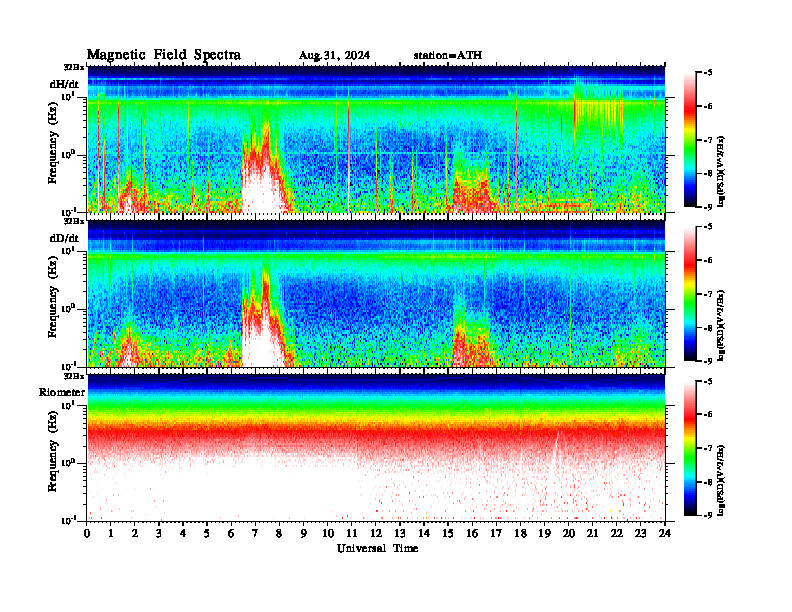Click hour 13 on Universal Time axis
Image resolution: width=792 pixels, height=612 pixels.
(400, 533)
